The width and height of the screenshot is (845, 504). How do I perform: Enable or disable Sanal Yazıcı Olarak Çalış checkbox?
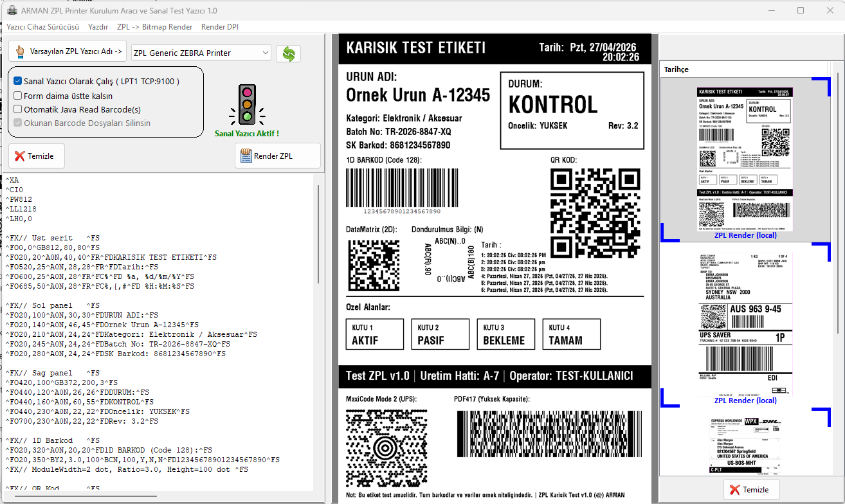click(18, 82)
